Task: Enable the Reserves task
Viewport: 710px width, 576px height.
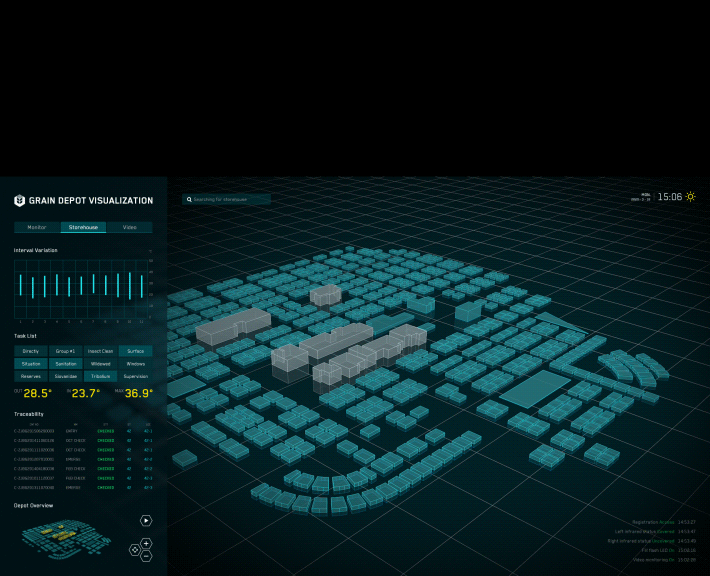Action: click(x=31, y=376)
